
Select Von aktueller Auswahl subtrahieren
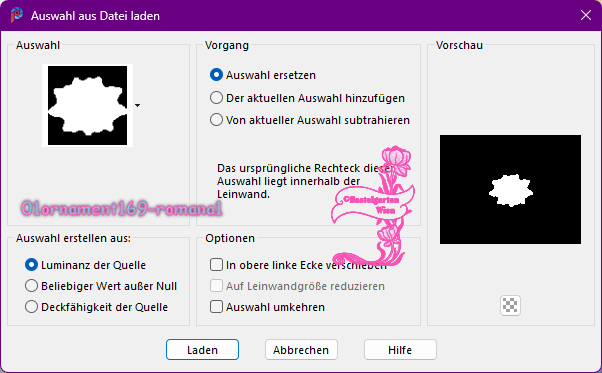click(x=217, y=120)
